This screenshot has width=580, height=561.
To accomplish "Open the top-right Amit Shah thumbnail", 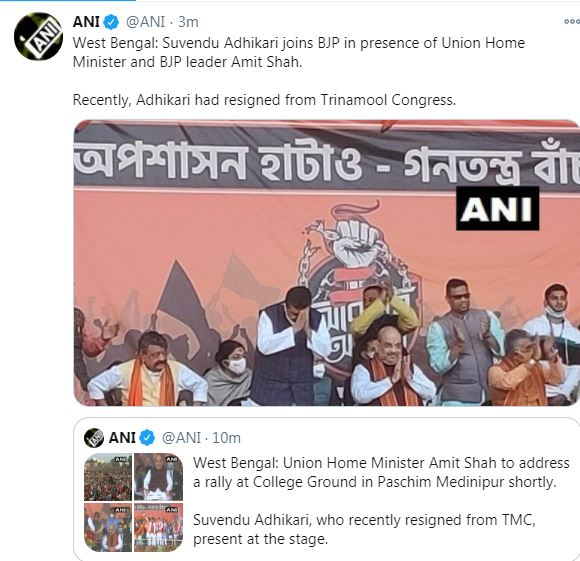I will tap(158, 477).
